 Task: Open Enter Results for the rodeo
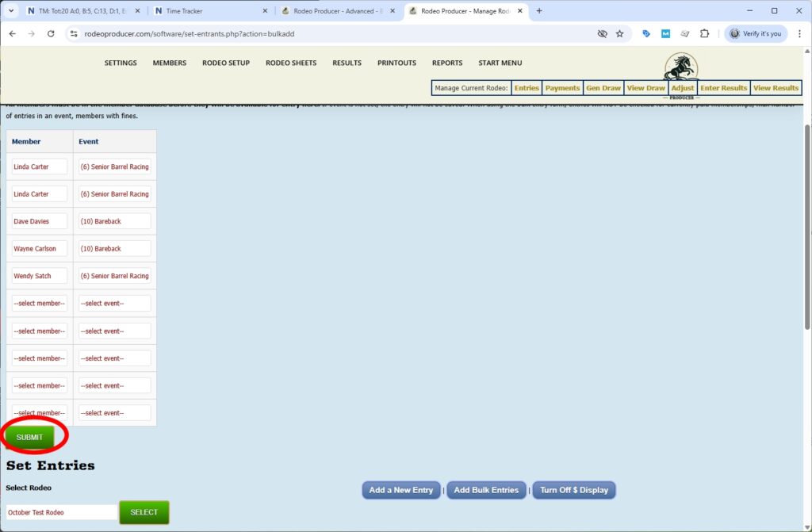pos(723,87)
